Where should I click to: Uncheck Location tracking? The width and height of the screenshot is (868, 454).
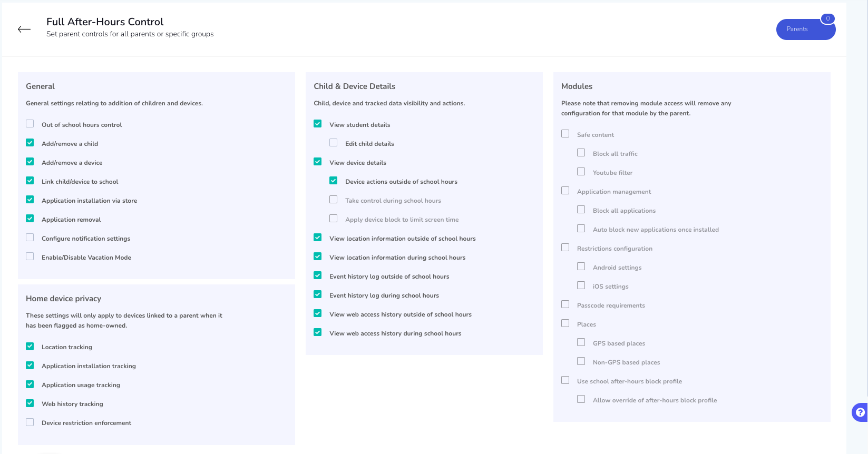tap(30, 346)
